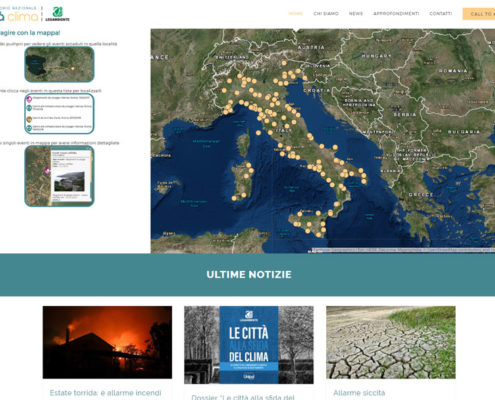
Task: Click the northernmost map marker below Austria
Action: [284, 63]
